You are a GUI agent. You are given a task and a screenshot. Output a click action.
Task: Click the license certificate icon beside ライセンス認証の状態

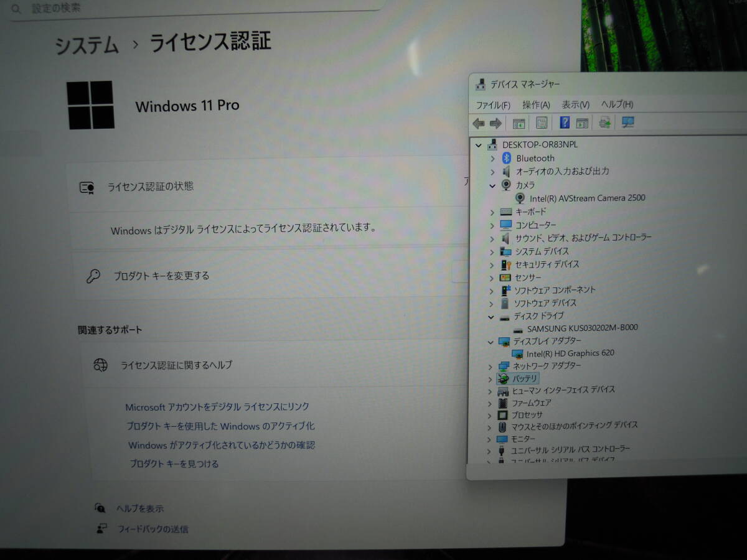point(87,187)
